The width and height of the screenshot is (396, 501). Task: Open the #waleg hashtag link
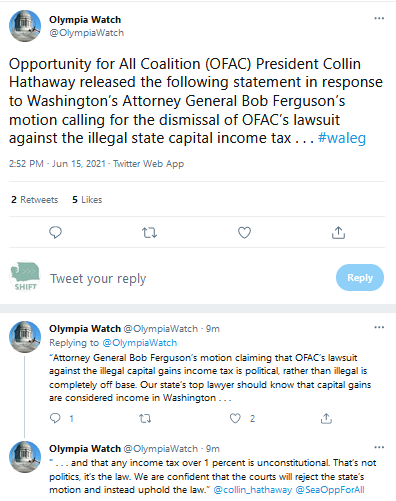[342, 138]
